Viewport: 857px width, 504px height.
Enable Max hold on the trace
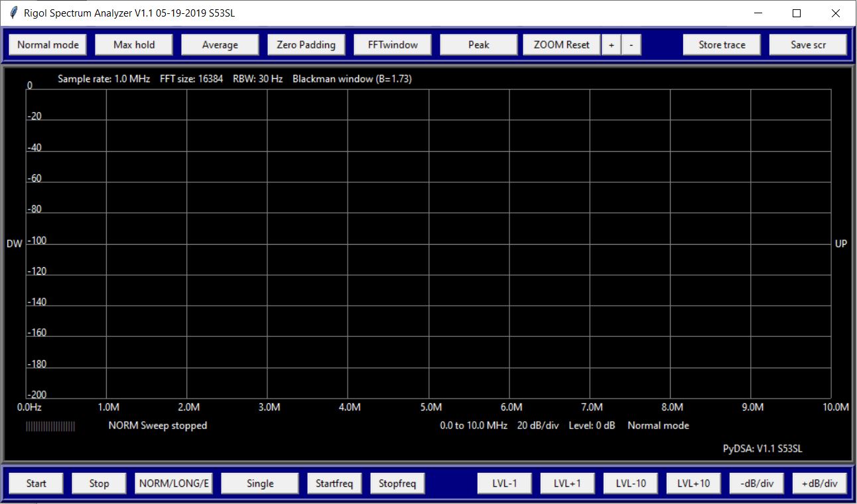[x=133, y=44]
